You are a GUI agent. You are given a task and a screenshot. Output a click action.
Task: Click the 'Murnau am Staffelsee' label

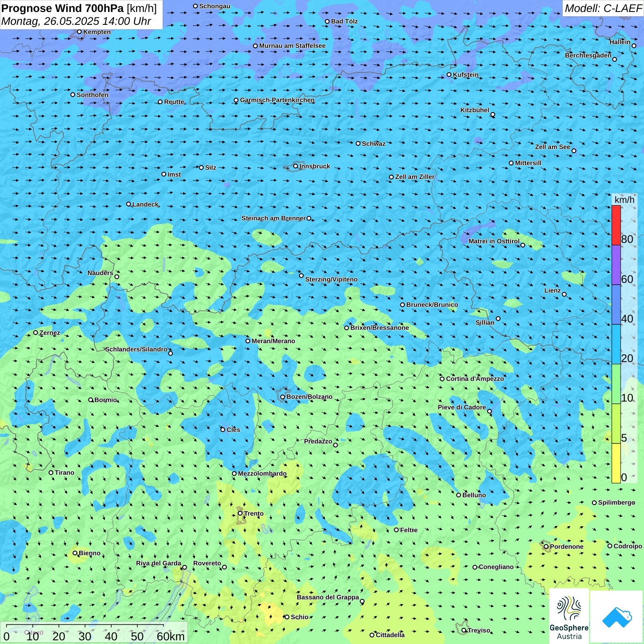(x=292, y=46)
